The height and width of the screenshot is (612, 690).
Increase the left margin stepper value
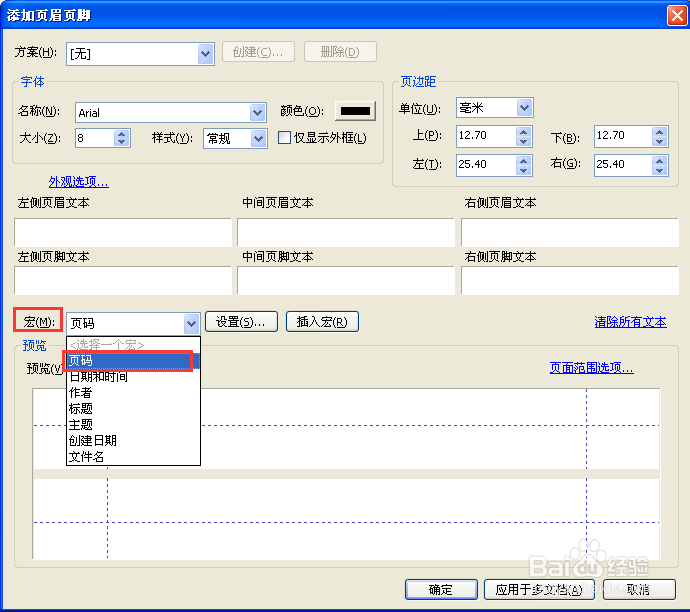[523, 161]
